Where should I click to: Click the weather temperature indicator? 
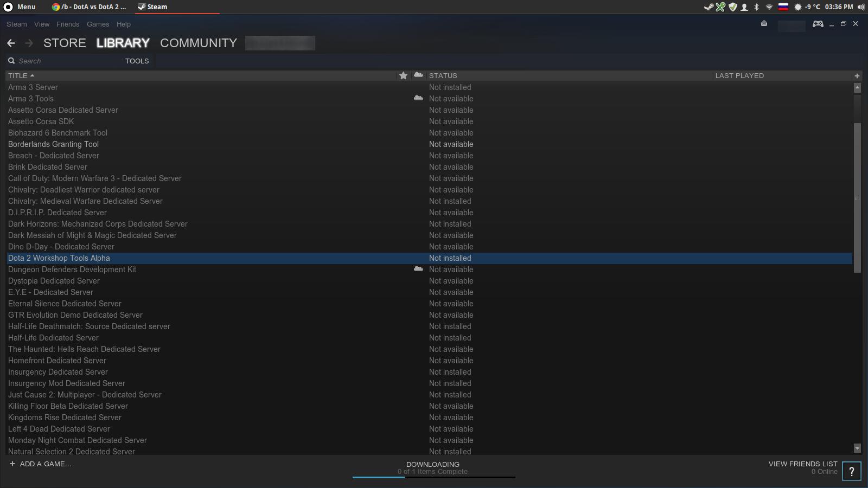(x=808, y=7)
